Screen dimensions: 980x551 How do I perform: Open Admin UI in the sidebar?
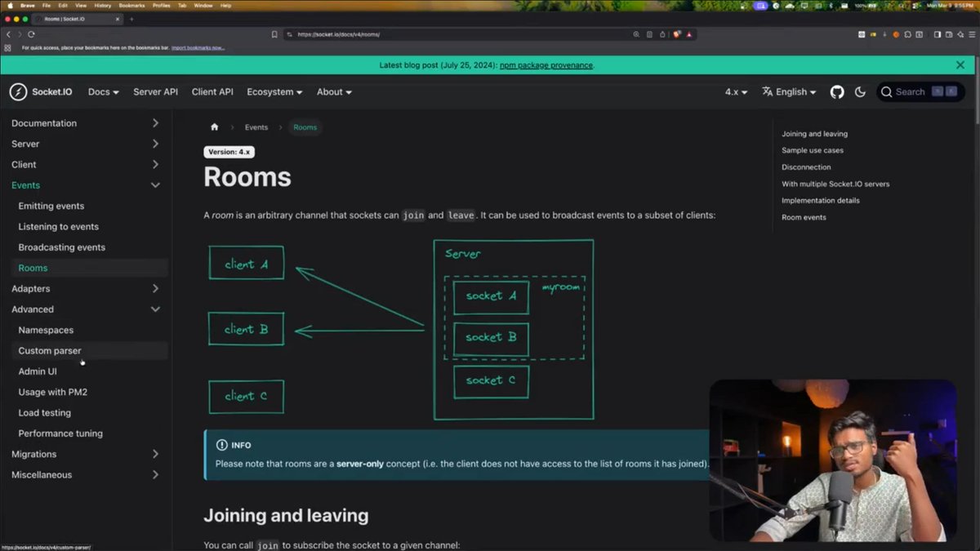click(x=38, y=371)
